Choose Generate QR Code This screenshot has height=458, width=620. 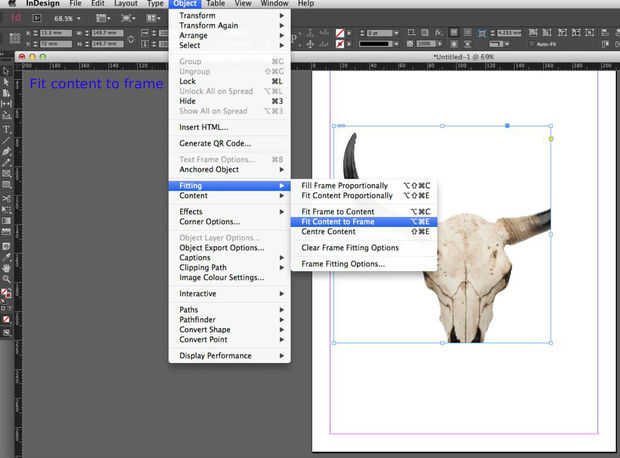click(229, 143)
